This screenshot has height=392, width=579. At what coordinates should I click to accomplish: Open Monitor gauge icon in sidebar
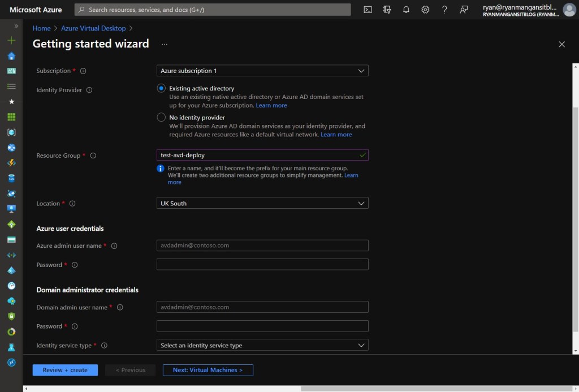tap(11, 286)
